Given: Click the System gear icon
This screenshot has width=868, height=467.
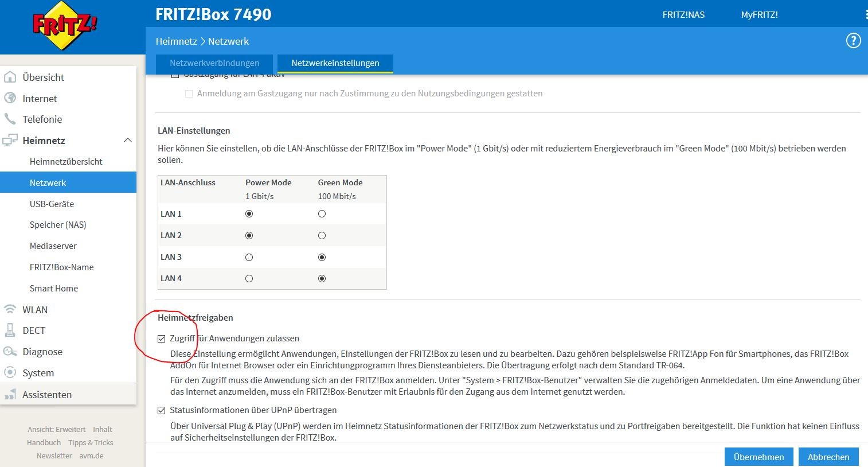Looking at the screenshot, I should [x=10, y=372].
